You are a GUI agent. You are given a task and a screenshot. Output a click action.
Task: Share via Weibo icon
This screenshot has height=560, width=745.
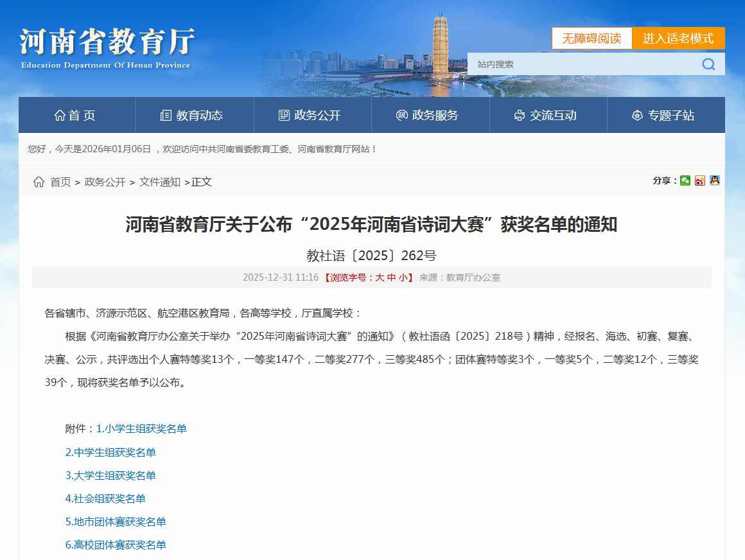click(x=700, y=181)
